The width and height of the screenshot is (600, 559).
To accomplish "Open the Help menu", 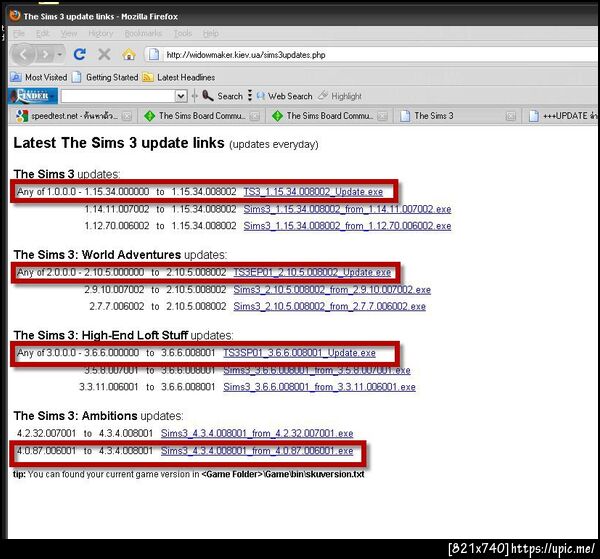I will [210, 34].
